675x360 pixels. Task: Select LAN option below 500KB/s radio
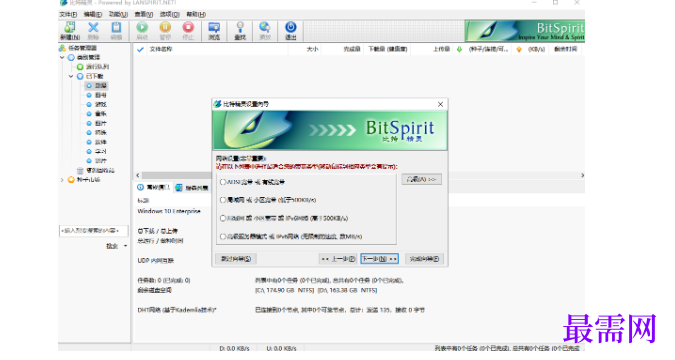point(223,200)
